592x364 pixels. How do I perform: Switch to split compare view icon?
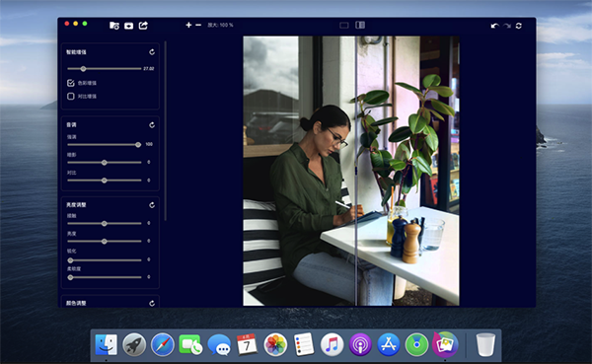[x=360, y=25]
